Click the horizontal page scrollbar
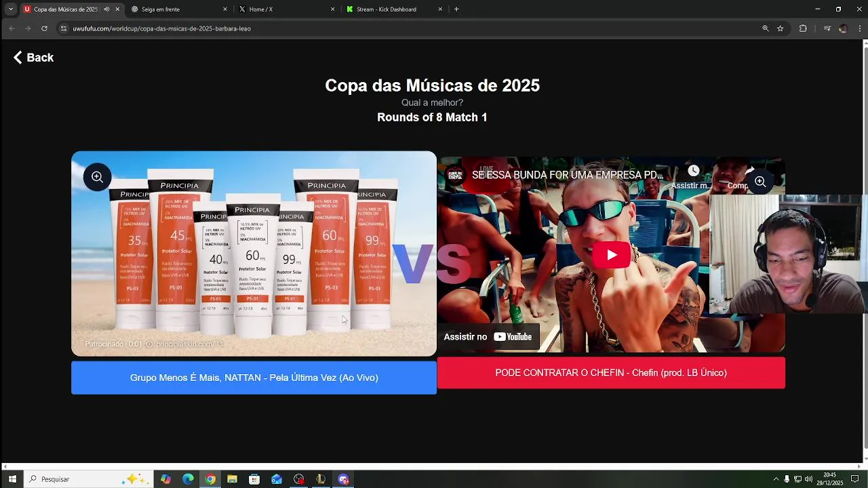 click(x=431, y=466)
